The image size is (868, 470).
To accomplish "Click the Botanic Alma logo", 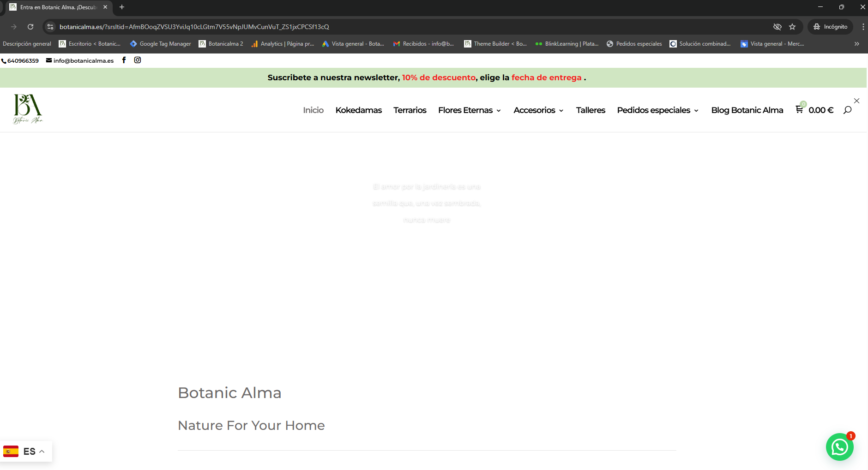I will [x=28, y=109].
